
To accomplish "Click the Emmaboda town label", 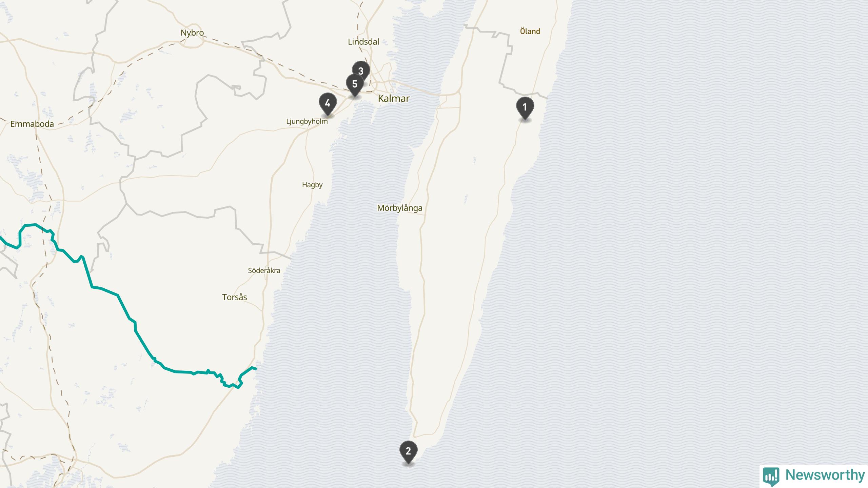I will tap(32, 124).
